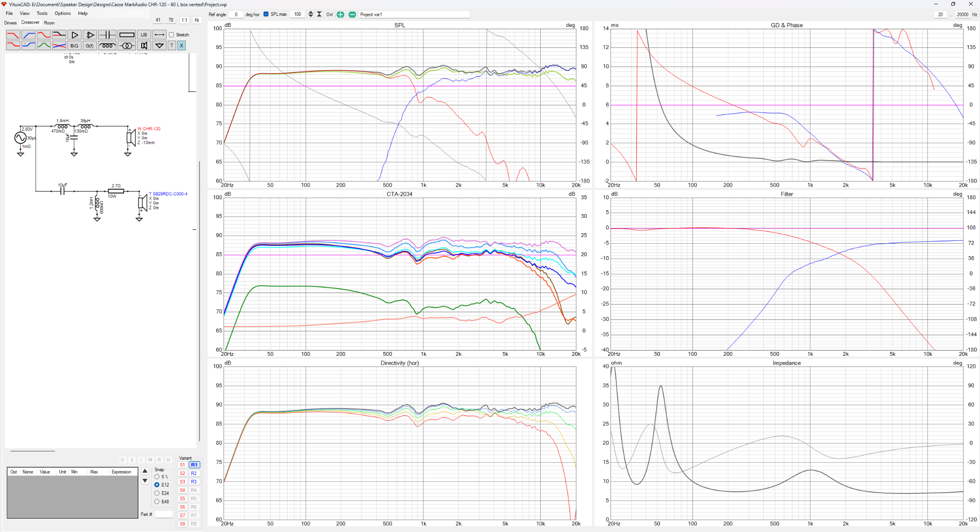Switch to the Room tab
This screenshot has height=532, width=980.
(x=49, y=23)
